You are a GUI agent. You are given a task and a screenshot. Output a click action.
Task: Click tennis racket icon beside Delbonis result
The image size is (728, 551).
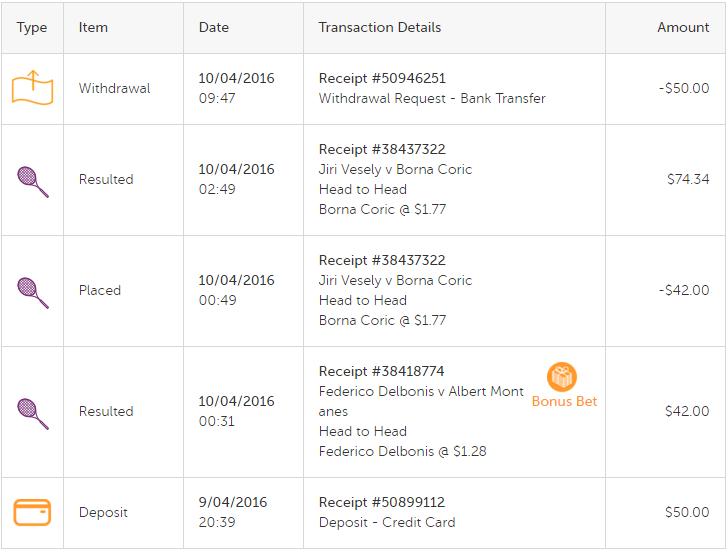[x=33, y=414]
